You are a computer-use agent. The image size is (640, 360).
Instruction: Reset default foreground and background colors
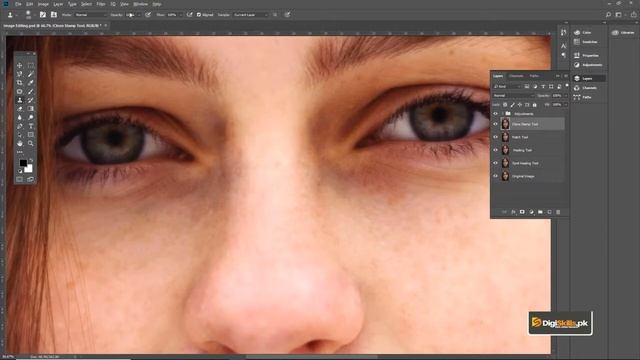click(x=20, y=171)
